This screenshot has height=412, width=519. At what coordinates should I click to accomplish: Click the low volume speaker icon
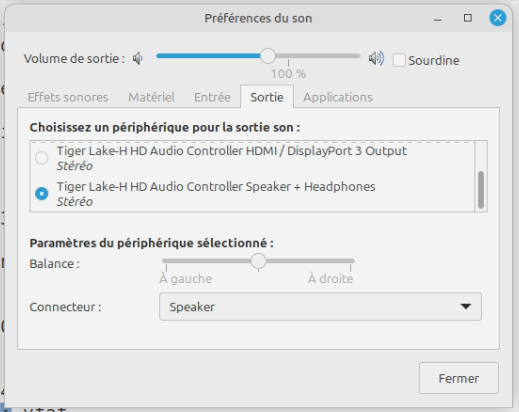coord(138,59)
